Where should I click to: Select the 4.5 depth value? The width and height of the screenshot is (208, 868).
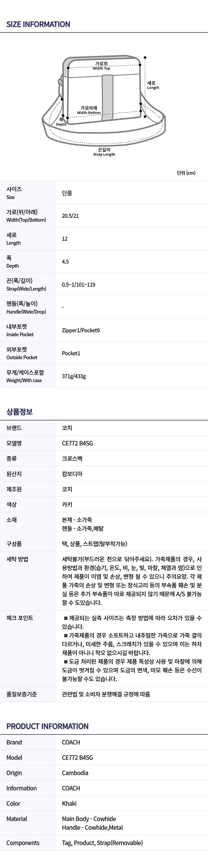point(65,262)
